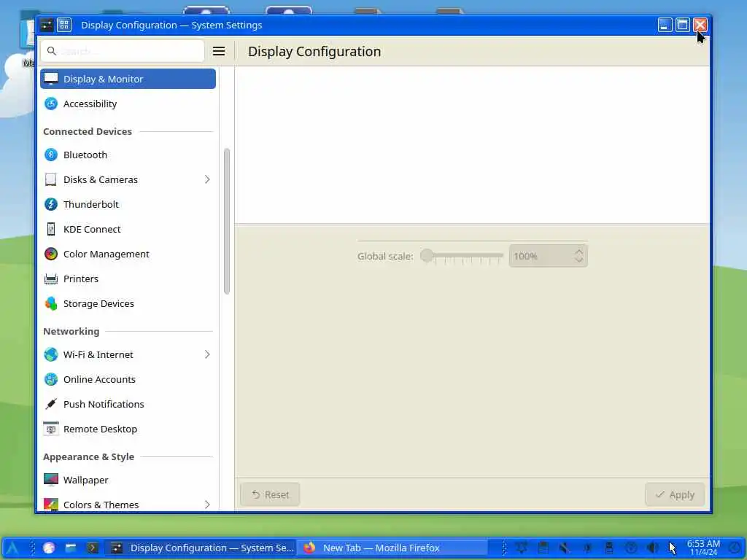747x560 pixels.
Task: Click the titlebar grid icon beside app icon
Action: (64, 25)
